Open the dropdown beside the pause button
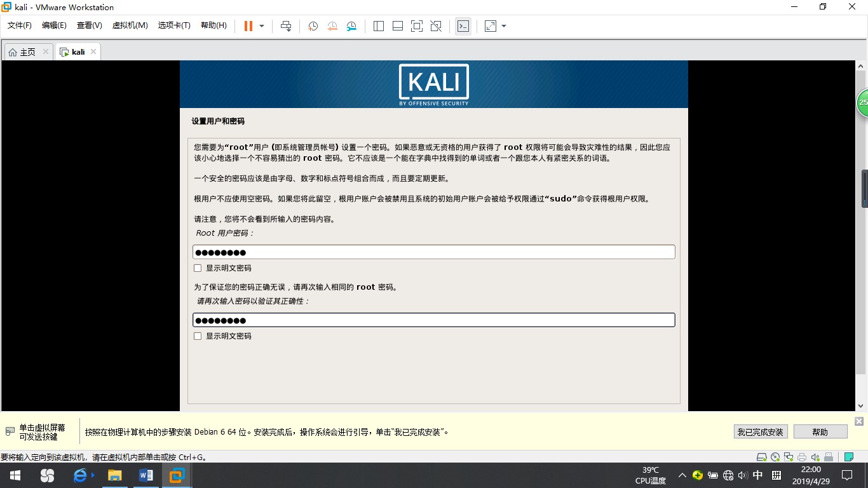This screenshot has height=488, width=868. pos(262,26)
